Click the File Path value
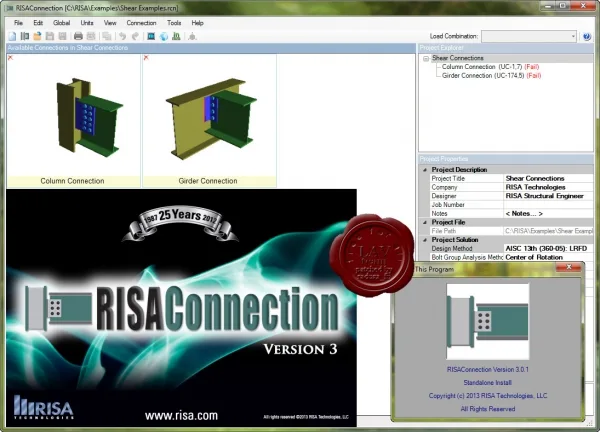This screenshot has height=432, width=600. (x=548, y=231)
